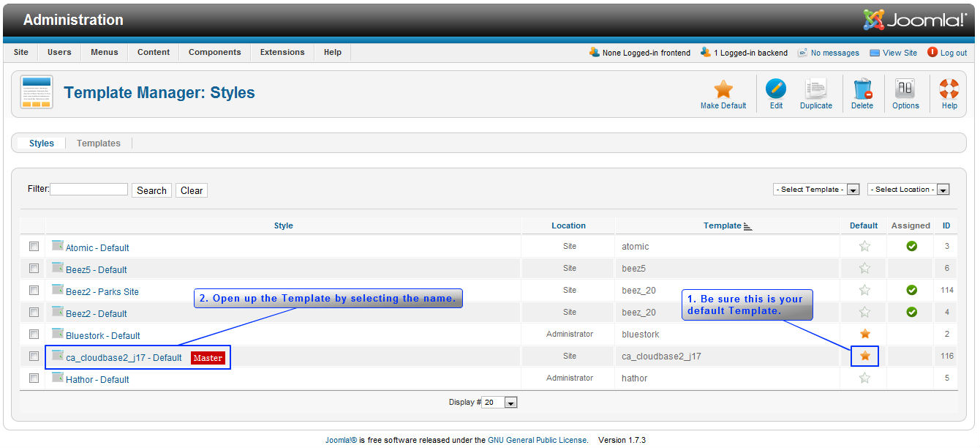Tick the checkbox for Beez5 - Default
Viewport: 980px width, 448px height.
[34, 269]
